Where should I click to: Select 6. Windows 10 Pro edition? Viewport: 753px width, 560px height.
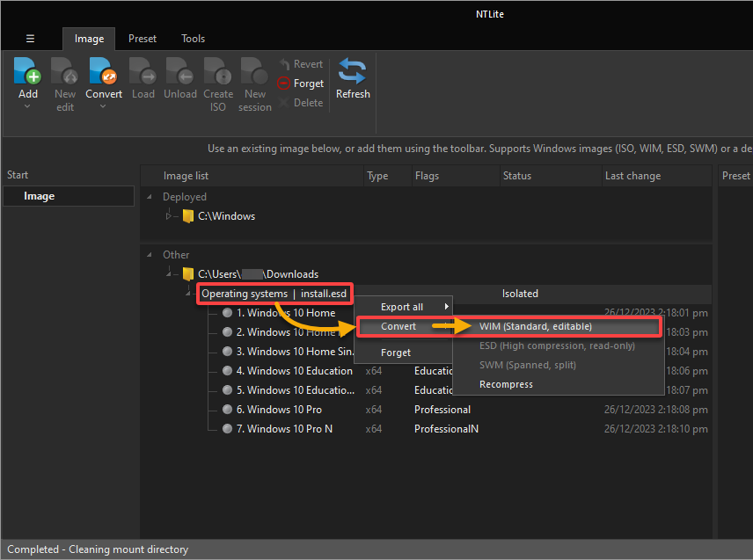point(279,410)
